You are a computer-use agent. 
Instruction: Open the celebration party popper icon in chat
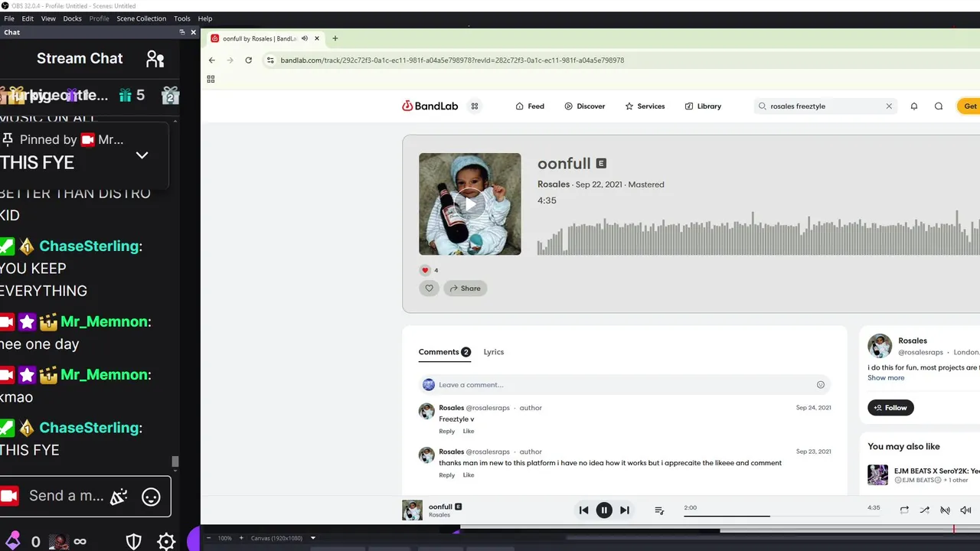coord(119,496)
